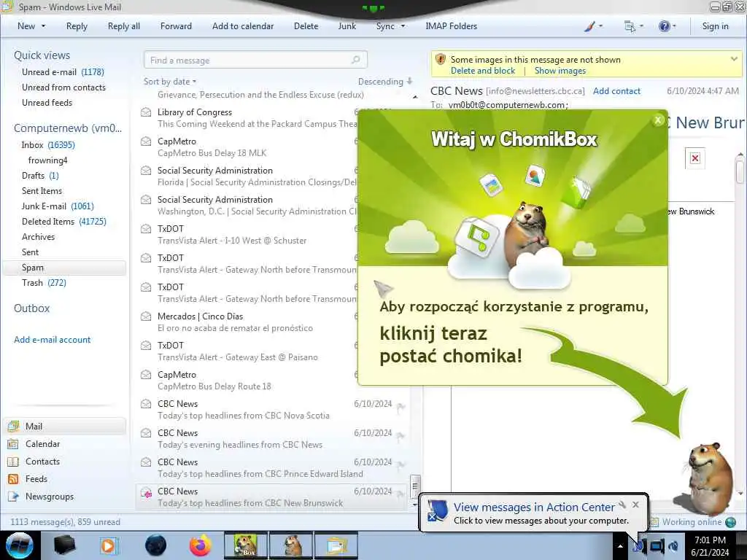Viewport: 747px width, 560px height.
Task: Switch to Calendar view
Action: click(42, 444)
